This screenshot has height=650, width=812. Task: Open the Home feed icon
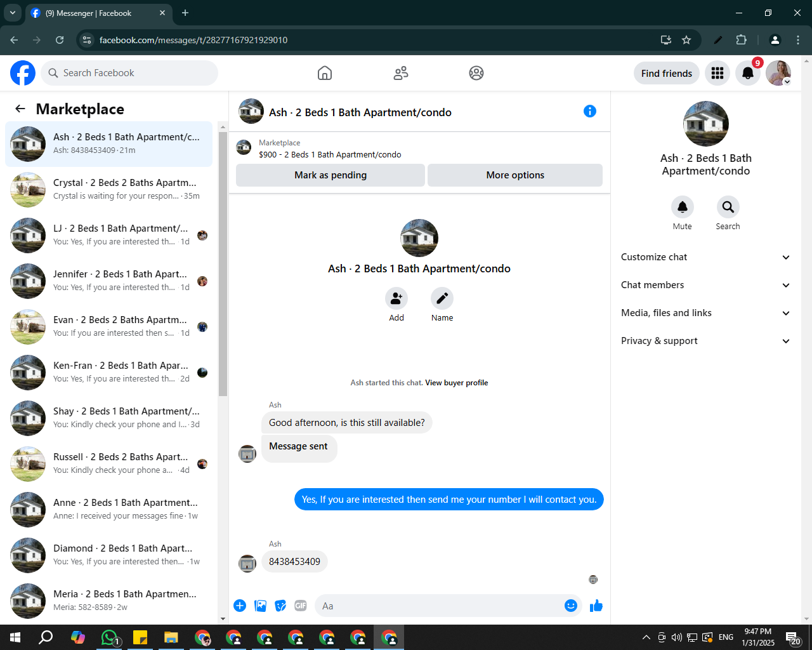click(325, 73)
